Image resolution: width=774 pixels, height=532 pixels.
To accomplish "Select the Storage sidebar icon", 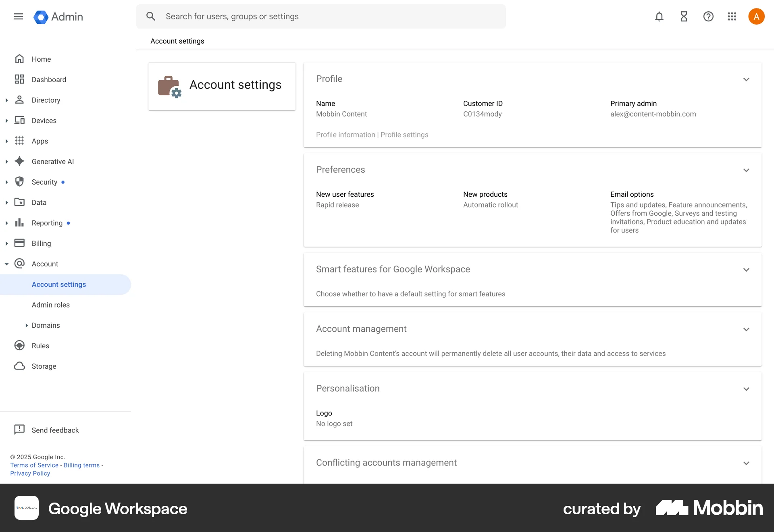I will (x=19, y=366).
